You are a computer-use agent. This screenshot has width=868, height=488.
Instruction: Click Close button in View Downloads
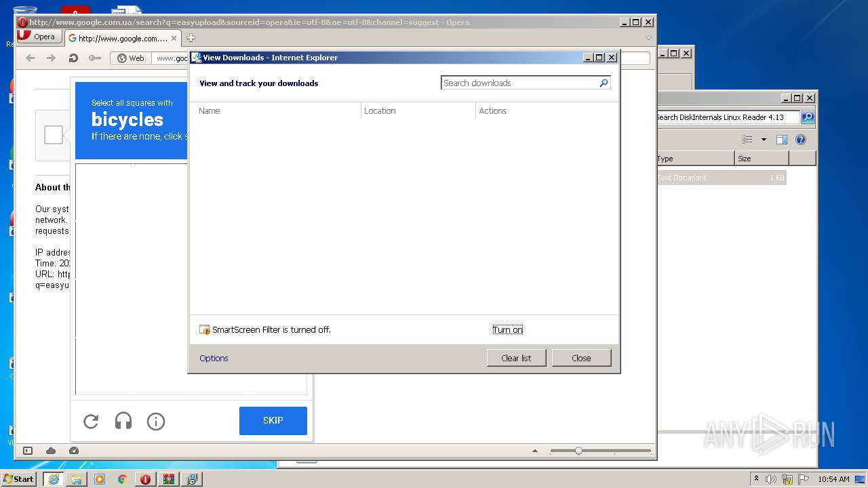pyautogui.click(x=581, y=358)
